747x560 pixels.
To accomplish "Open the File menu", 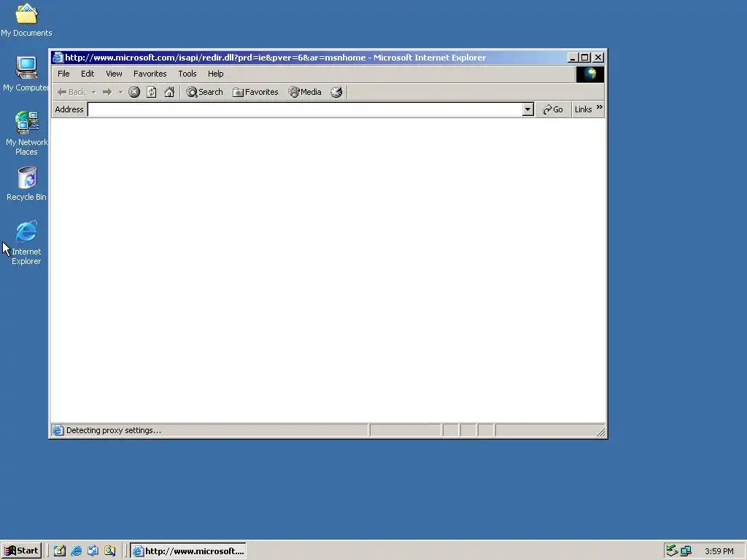I will [63, 74].
